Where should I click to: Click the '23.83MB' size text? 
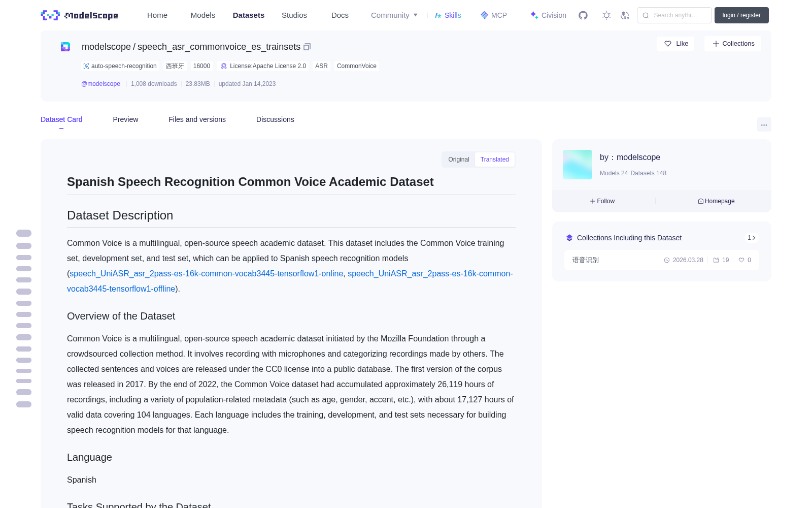tap(198, 84)
